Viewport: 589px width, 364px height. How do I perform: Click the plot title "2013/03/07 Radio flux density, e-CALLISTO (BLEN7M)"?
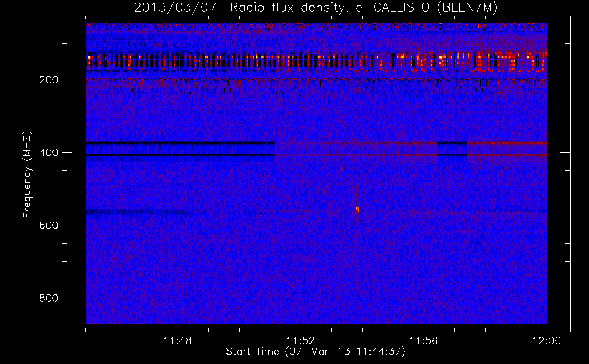(x=316, y=7)
